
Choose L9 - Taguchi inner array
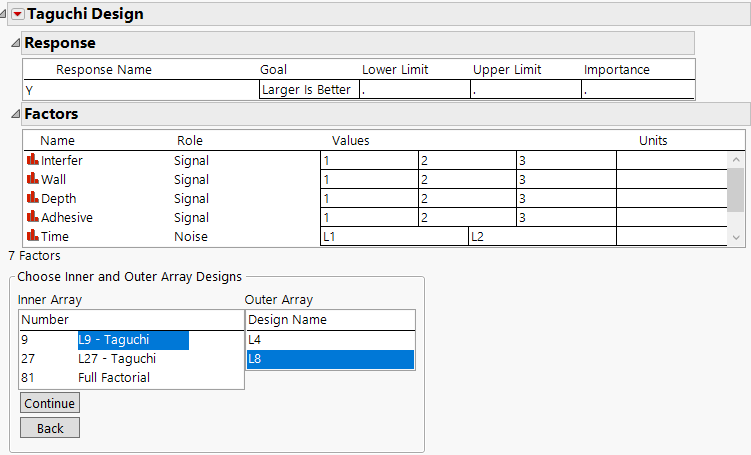point(113,340)
